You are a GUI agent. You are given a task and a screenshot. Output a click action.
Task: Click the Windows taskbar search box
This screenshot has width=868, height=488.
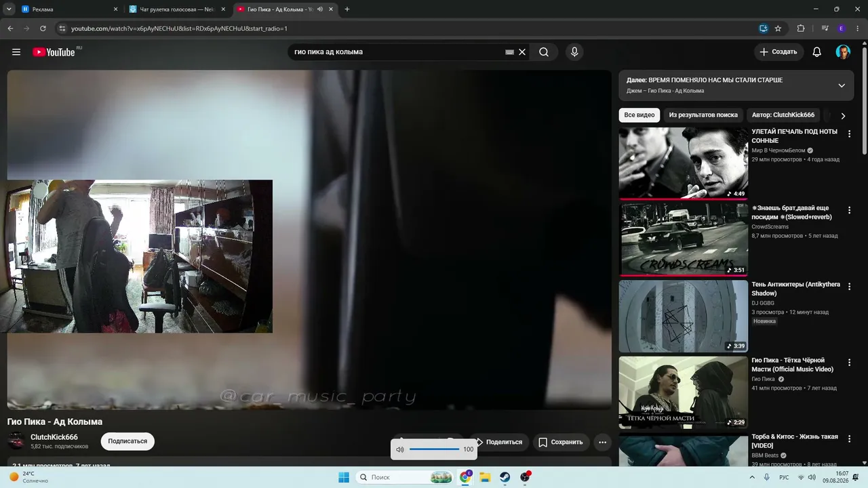405,477
